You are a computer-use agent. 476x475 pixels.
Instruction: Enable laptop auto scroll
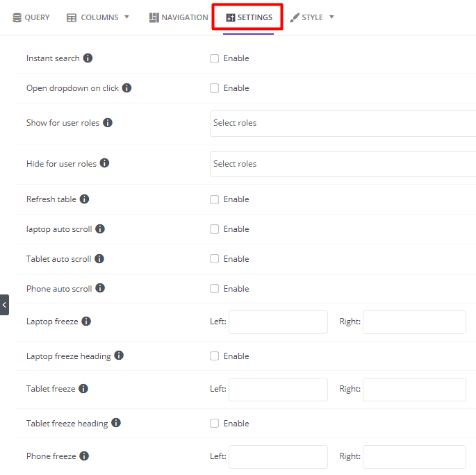(214, 229)
